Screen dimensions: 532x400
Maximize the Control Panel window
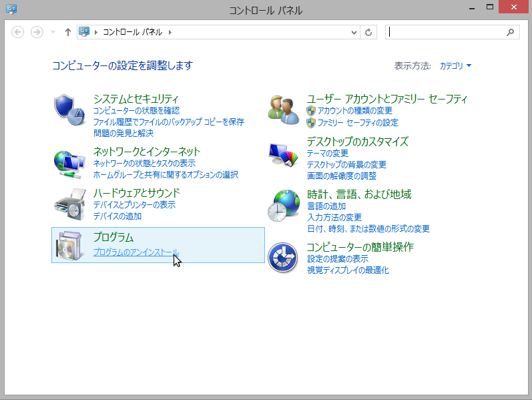(489, 7)
